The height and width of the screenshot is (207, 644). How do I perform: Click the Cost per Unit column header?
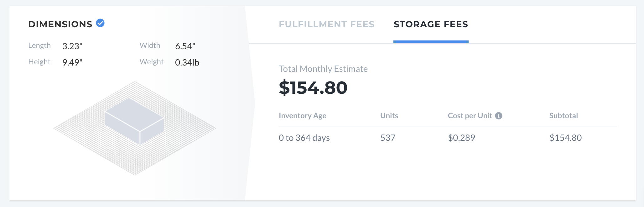(x=470, y=116)
